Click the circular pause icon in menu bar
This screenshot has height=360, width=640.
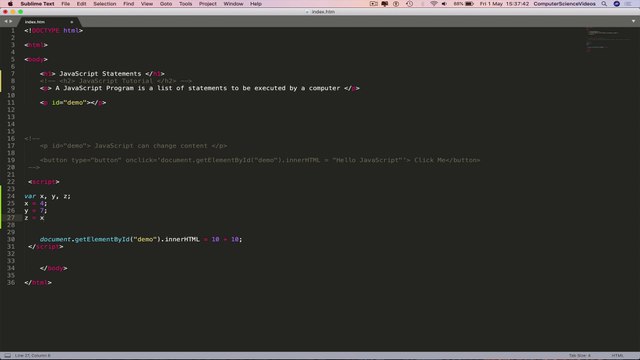click(x=396, y=4)
